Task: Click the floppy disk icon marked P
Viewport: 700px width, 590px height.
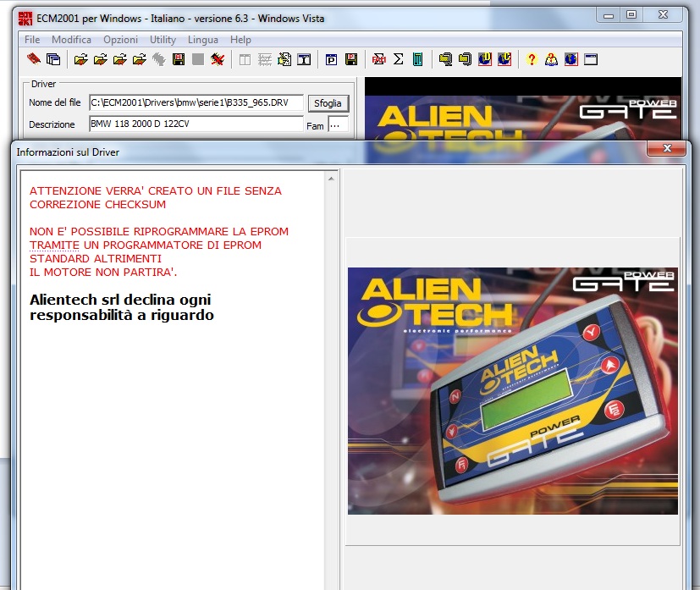Action: tap(351, 59)
